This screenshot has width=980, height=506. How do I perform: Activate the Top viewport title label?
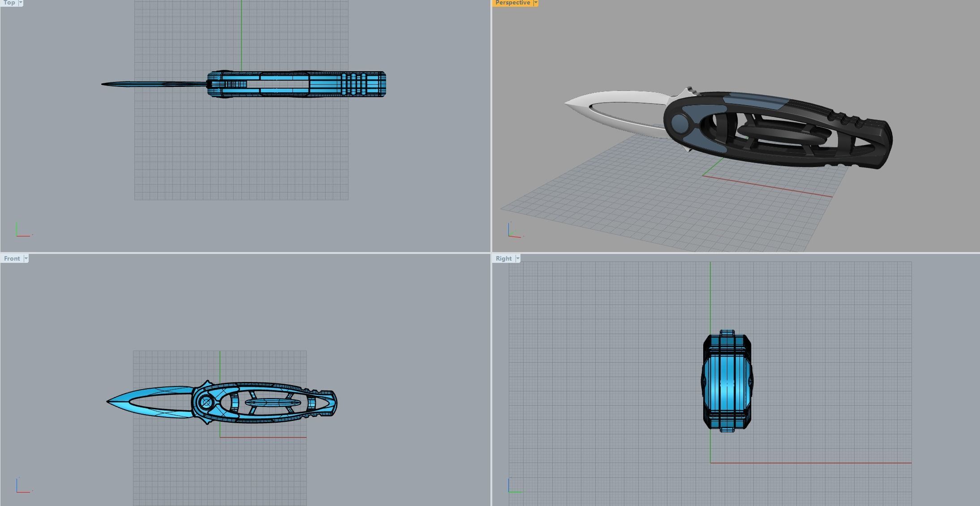9,3
